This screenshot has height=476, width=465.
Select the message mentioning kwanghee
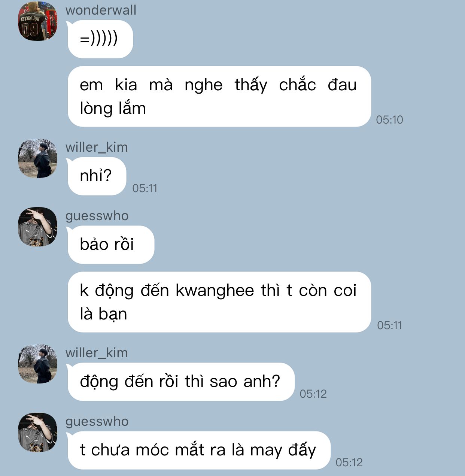(219, 302)
